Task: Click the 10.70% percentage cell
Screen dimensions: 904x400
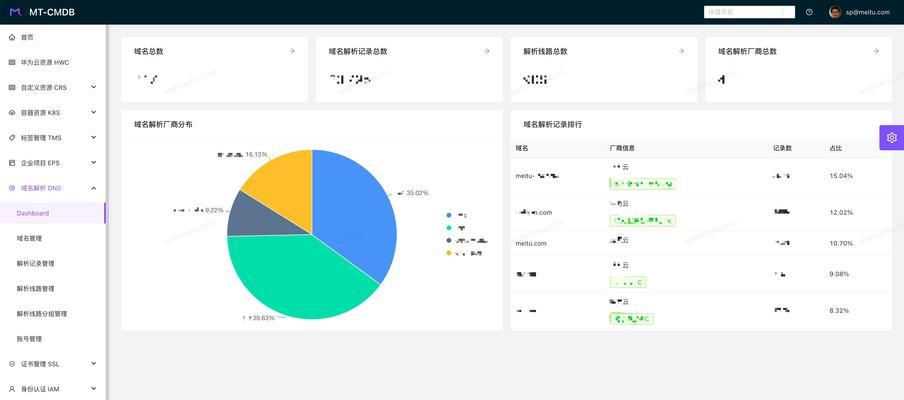Action: pos(841,243)
